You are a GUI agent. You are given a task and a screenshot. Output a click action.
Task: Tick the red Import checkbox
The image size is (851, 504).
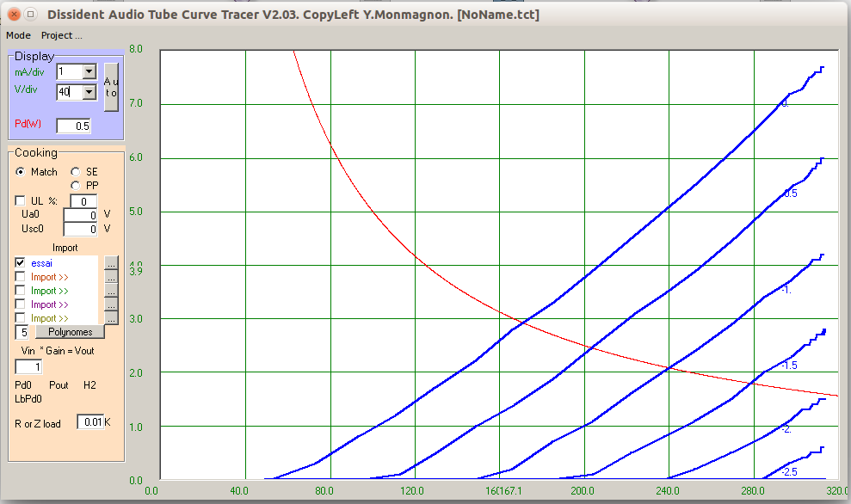(x=21, y=277)
